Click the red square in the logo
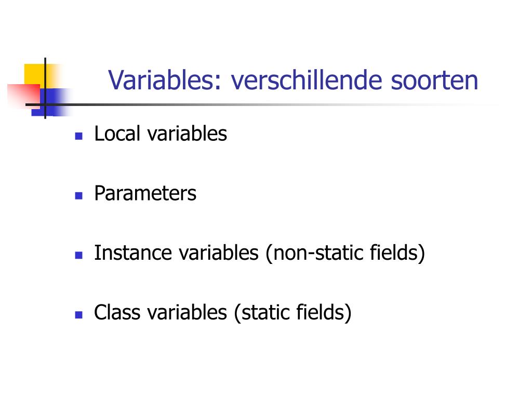Image resolution: width=532 pixels, height=399 pixels. coord(24,95)
